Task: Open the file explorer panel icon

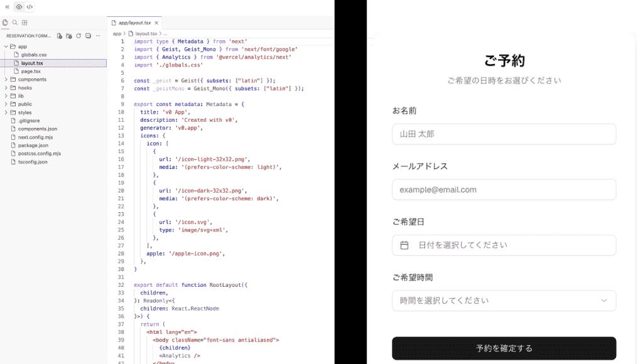Action: click(x=5, y=23)
